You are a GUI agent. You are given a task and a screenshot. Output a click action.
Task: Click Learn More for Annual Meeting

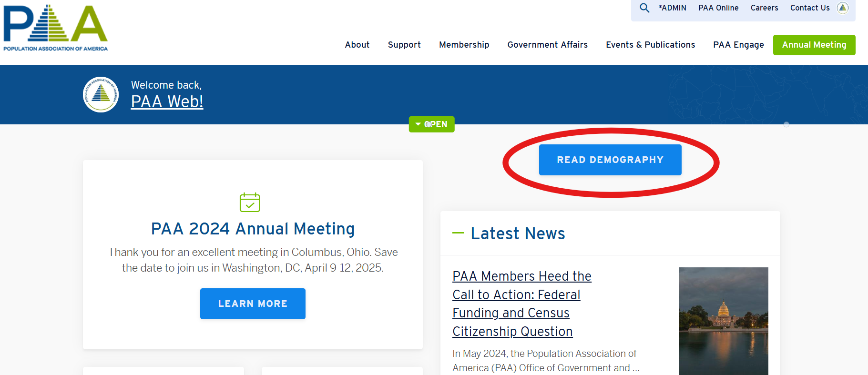[253, 304]
